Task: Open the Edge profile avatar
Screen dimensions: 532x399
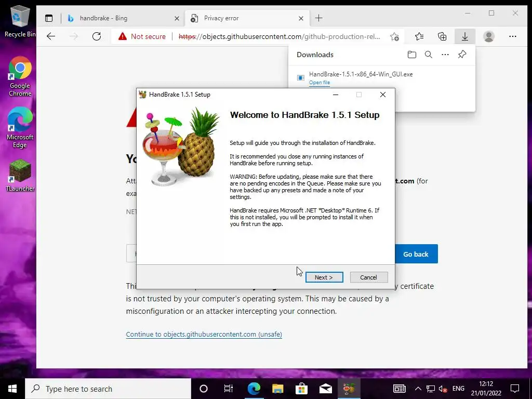Action: coord(488,36)
